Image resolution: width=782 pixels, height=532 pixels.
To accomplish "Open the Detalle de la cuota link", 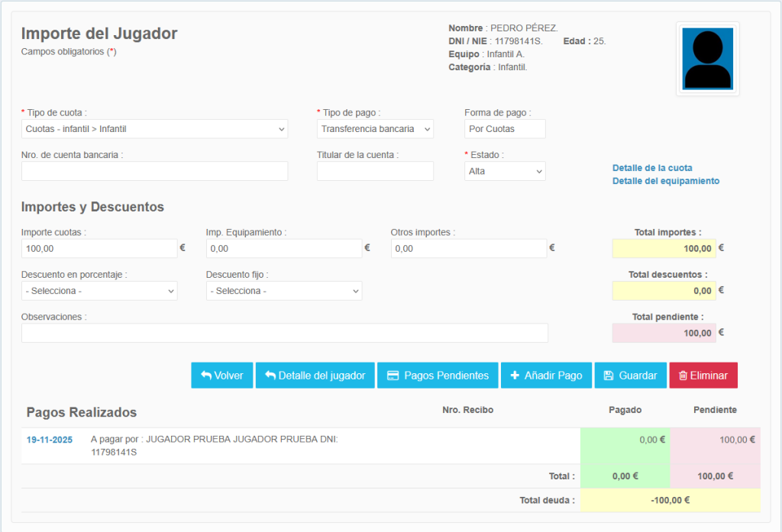I will [x=652, y=168].
